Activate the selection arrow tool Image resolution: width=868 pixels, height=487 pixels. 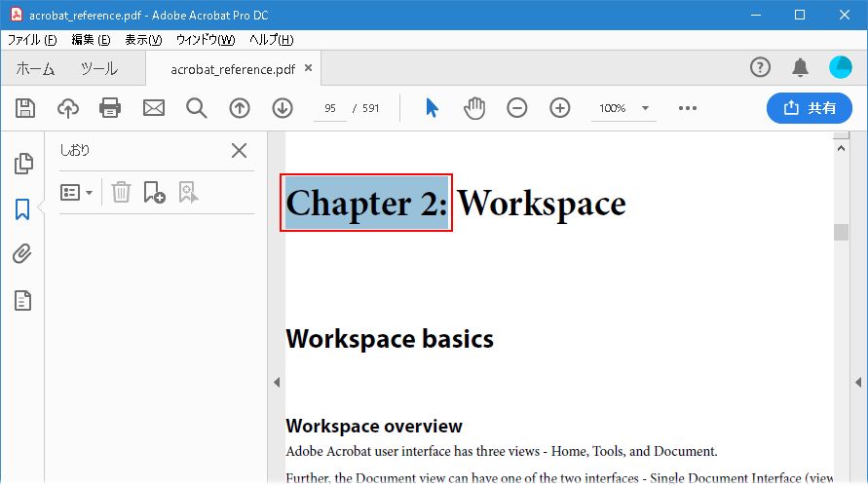pyautogui.click(x=432, y=108)
